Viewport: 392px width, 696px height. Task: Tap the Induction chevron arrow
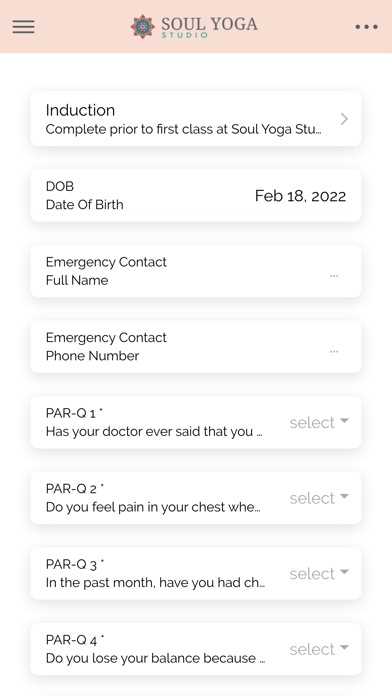(x=344, y=119)
